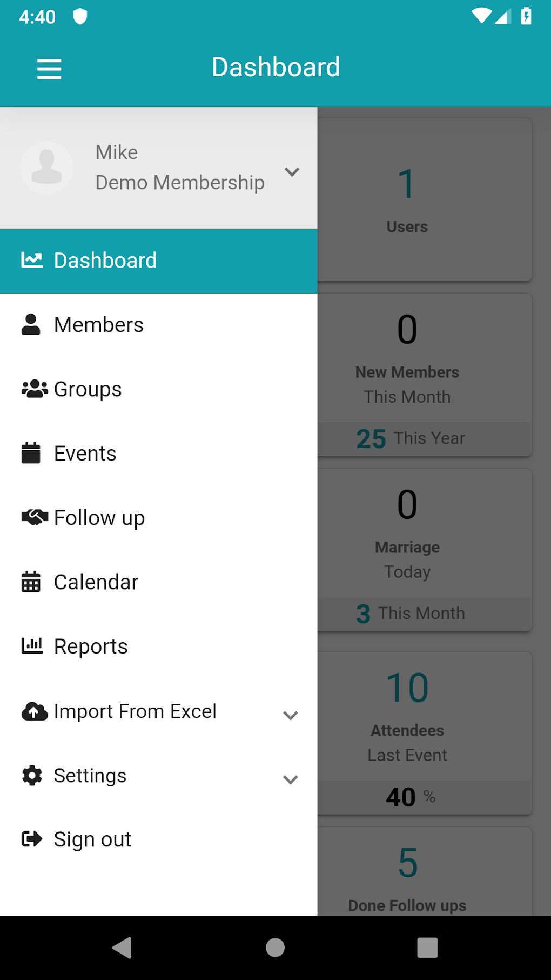The image size is (551, 980).
Task: Open the Reports menu entry
Action: pyautogui.click(x=91, y=646)
